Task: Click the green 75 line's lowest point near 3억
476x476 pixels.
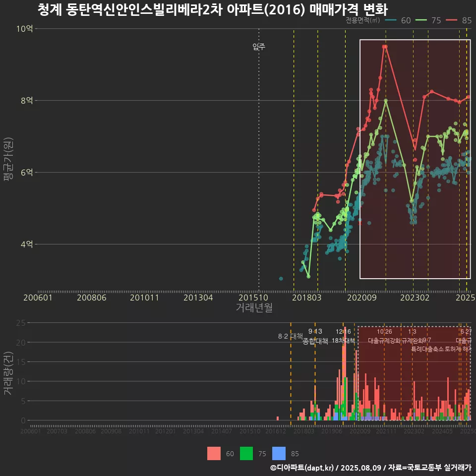Action: pyautogui.click(x=308, y=277)
